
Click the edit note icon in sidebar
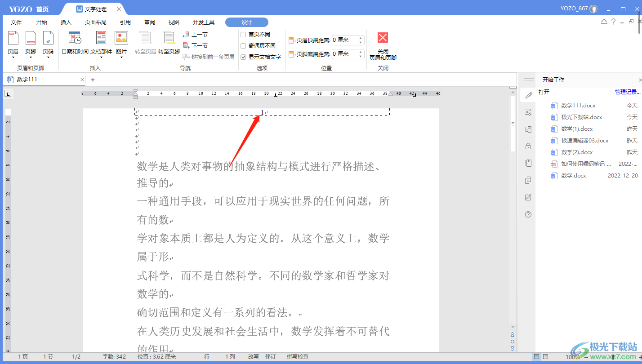click(x=528, y=197)
